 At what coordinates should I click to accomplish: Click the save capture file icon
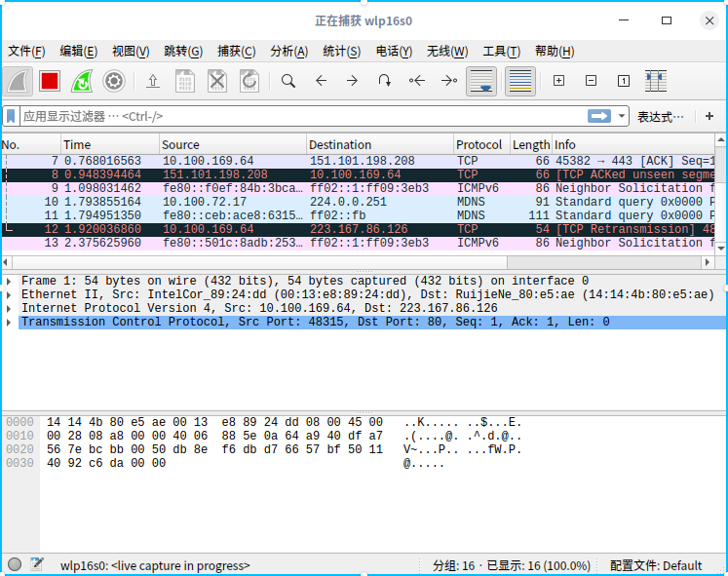coord(185,81)
